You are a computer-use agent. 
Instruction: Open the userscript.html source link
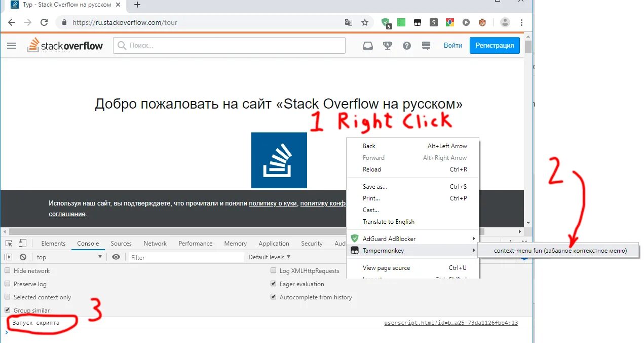click(451, 323)
